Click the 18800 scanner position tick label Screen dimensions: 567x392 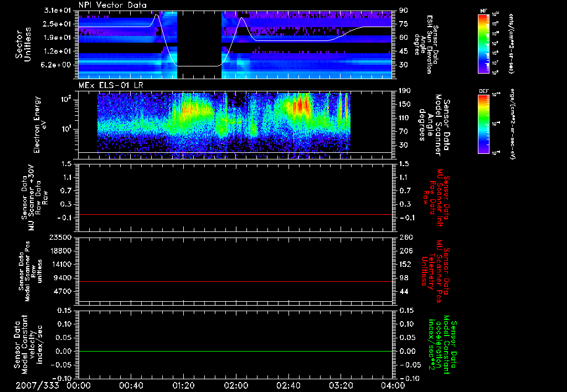pyautogui.click(x=60, y=251)
